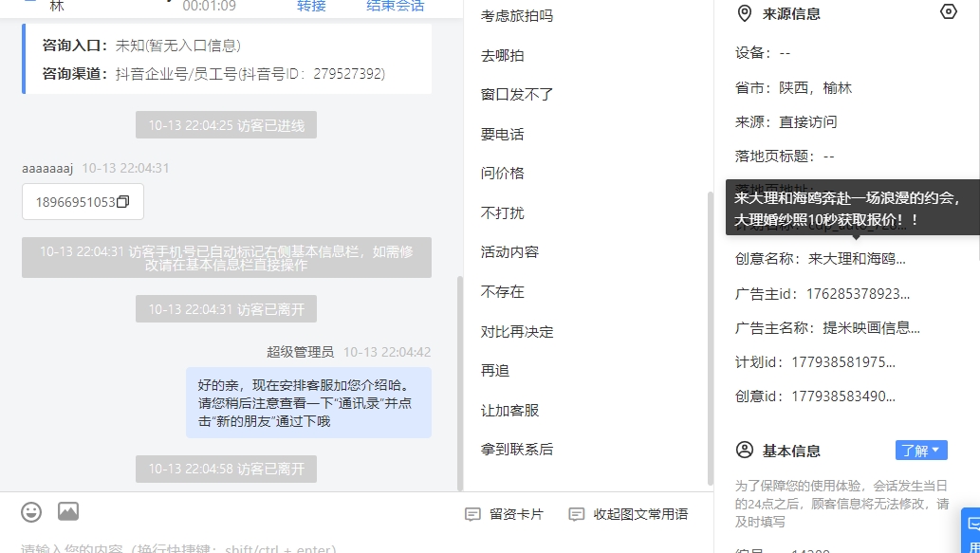Screen dimensions: 980x553
Task: Click the 省市 value 陕西，榆林
Action: pyautogui.click(x=815, y=88)
